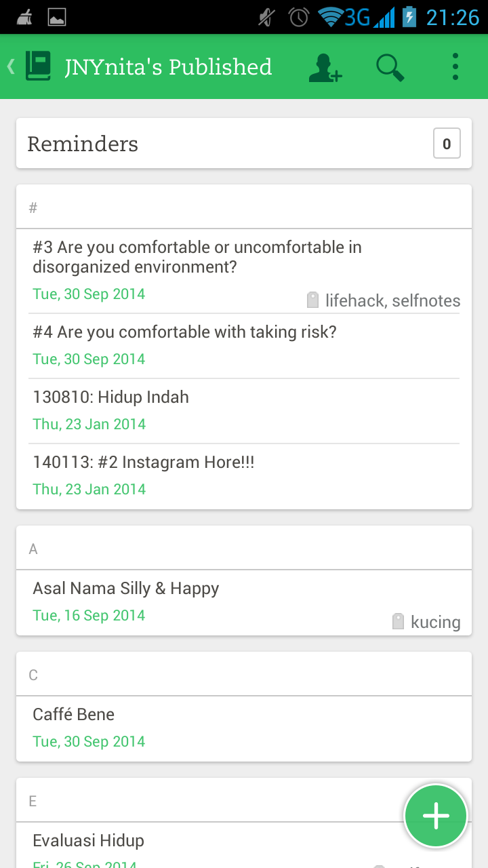Open note '#3 Are you comfortable or uncomfortable'

(197, 258)
